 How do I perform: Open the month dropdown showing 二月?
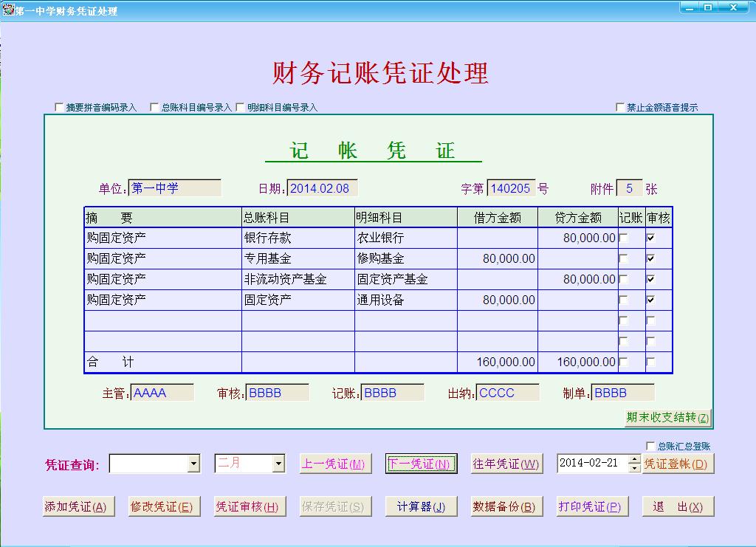click(x=279, y=464)
